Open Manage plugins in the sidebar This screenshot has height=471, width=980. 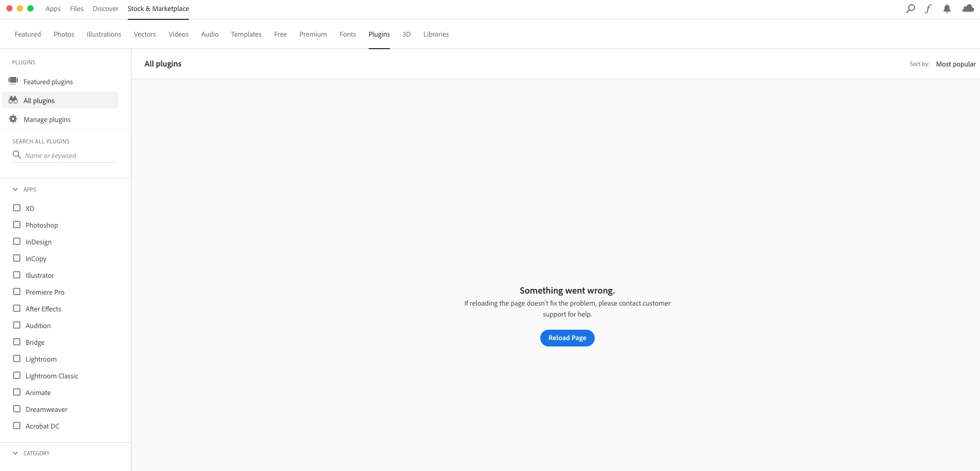point(60,119)
